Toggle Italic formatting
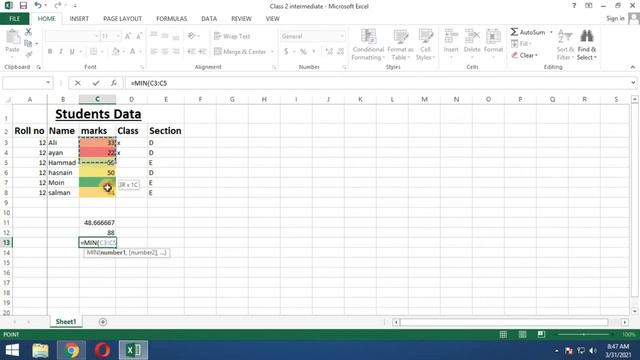 pos(61,51)
